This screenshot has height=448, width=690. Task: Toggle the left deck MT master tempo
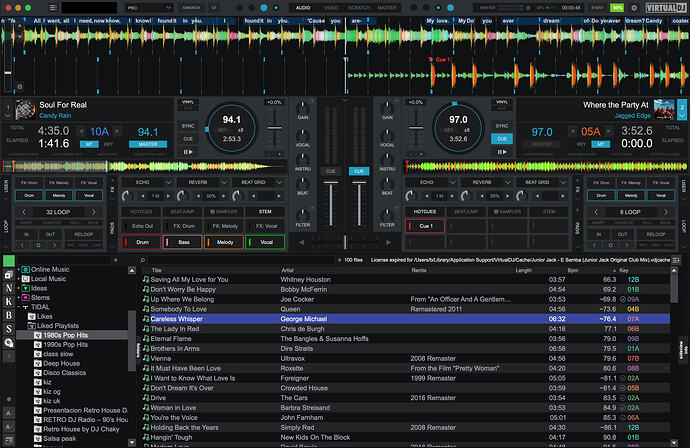(x=89, y=144)
